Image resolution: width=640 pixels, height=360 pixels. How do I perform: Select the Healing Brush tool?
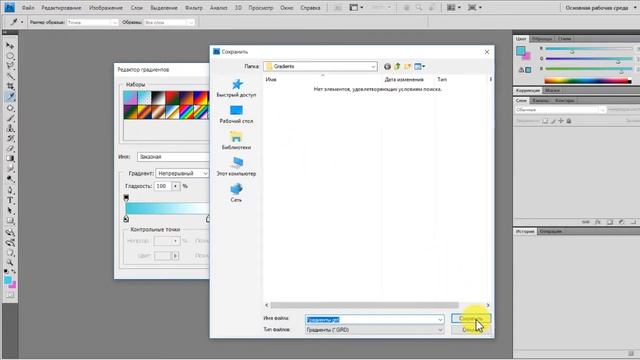pos(10,108)
